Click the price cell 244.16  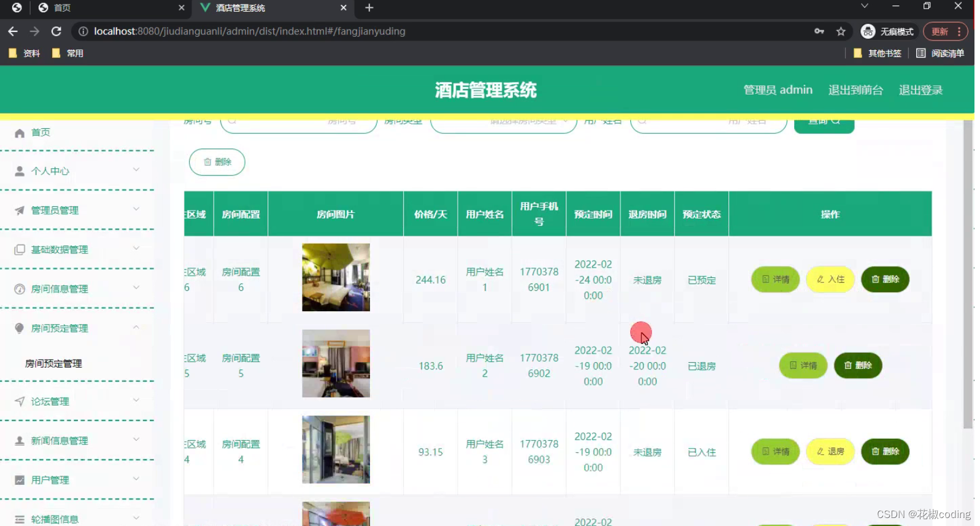431,280
